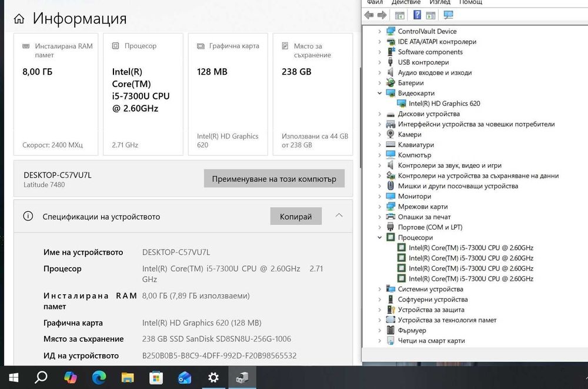Select Камери in device tree
588x389 pixels.
[x=409, y=134]
